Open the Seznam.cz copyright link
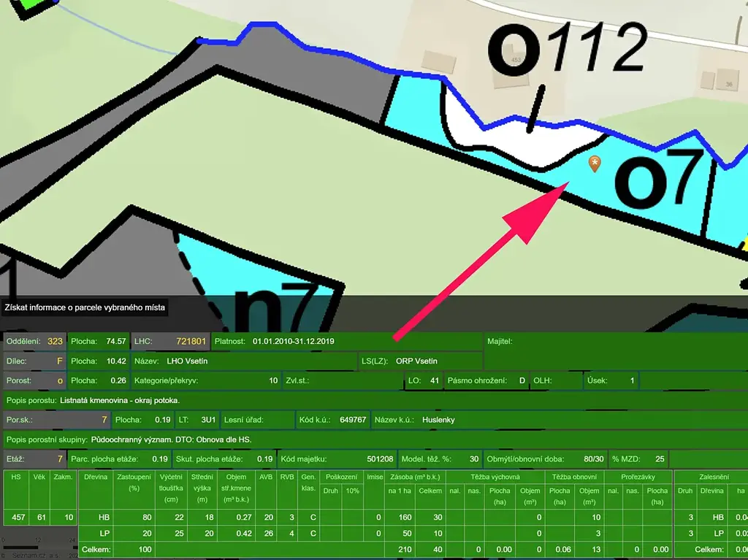 click(x=31, y=555)
